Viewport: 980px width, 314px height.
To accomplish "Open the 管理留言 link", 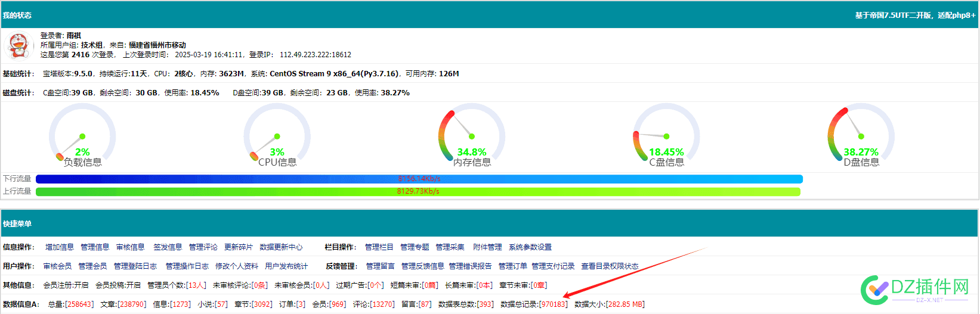I will pyautogui.click(x=381, y=266).
